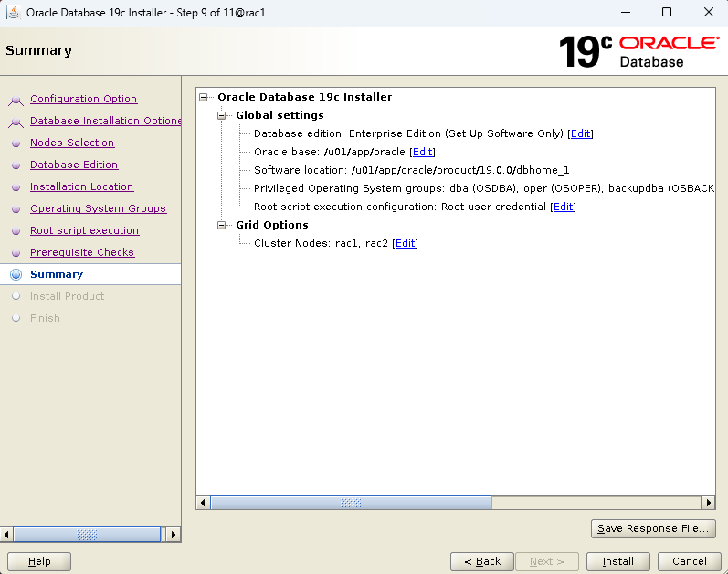Select the Oracle Database 19c Installer root label

pos(304,97)
